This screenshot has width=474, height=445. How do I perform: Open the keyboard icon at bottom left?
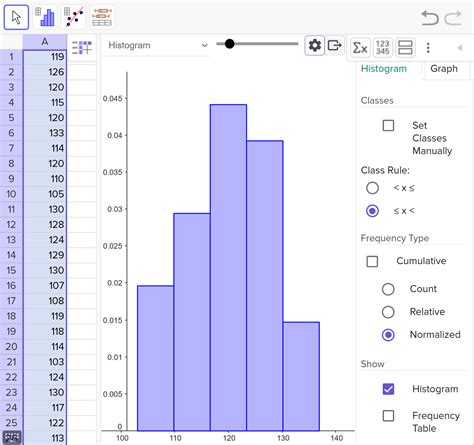(12, 438)
